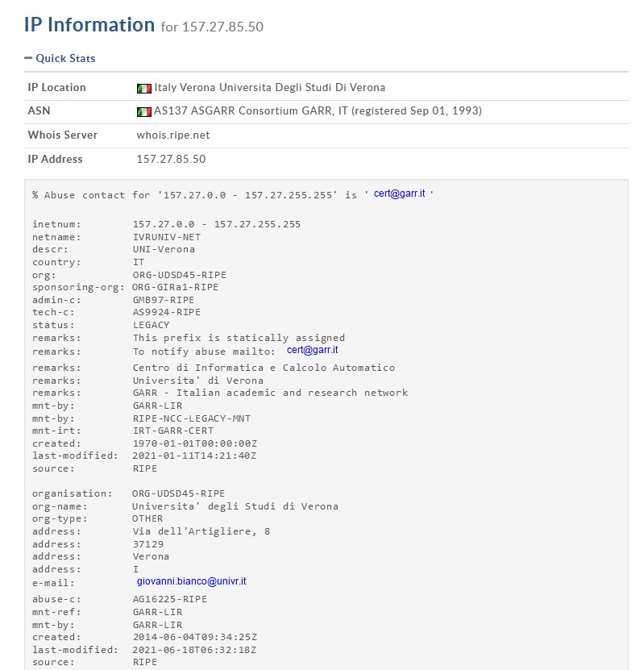Click the 'Whois Server' row label
This screenshot has height=670, width=644.
tap(62, 135)
